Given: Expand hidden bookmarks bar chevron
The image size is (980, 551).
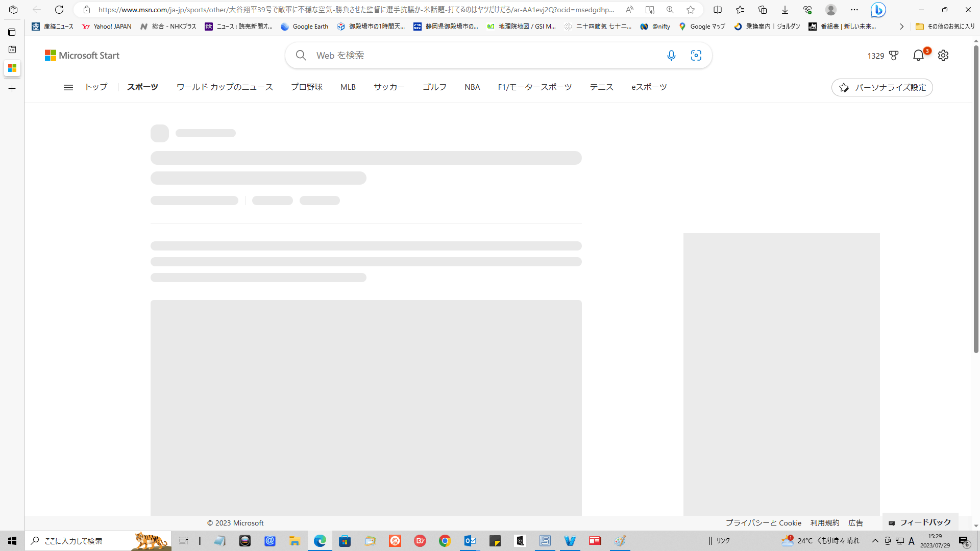Looking at the screenshot, I should [x=901, y=27].
